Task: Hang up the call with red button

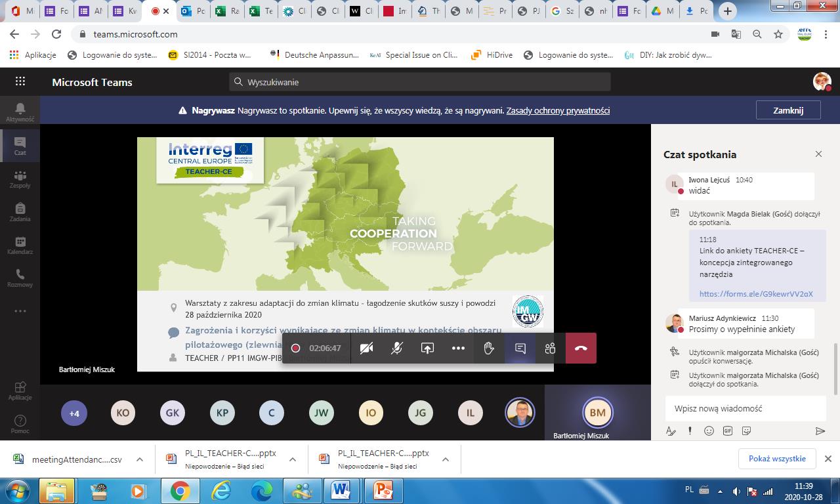Action: (x=581, y=348)
